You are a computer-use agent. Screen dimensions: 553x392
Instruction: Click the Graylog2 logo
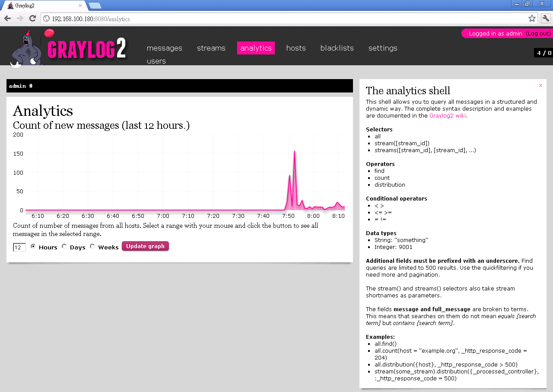pos(69,48)
